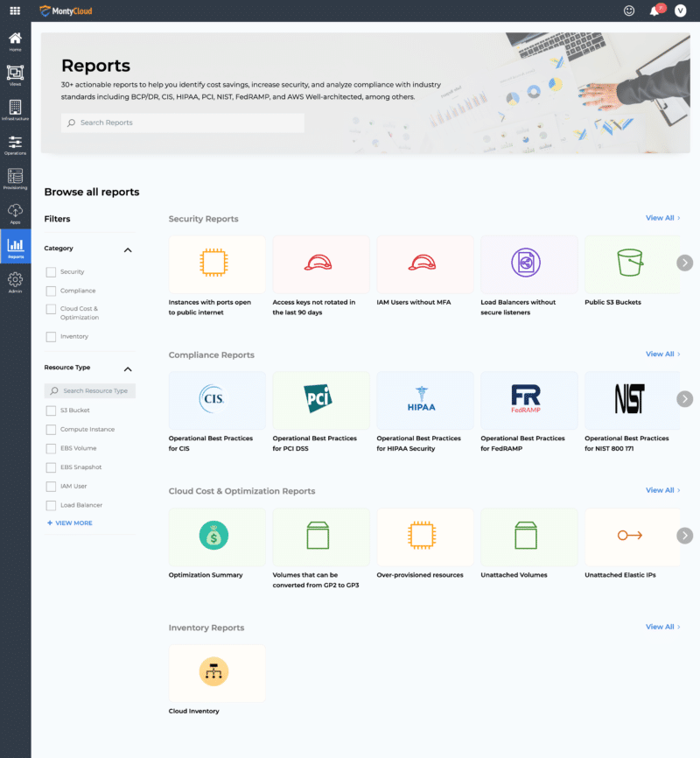
Task: Switch to the Views section
Action: 14,72
